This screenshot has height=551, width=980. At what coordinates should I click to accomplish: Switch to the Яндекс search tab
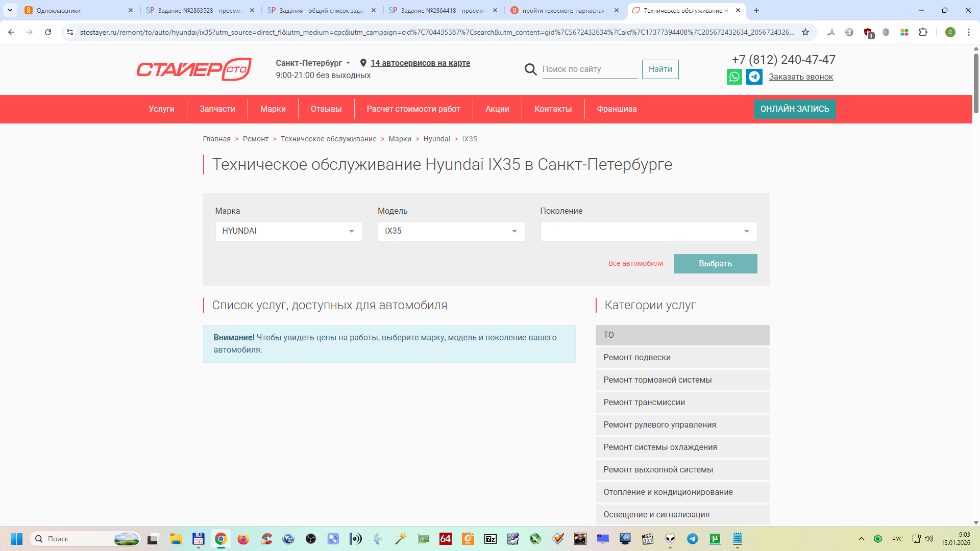tap(562, 10)
